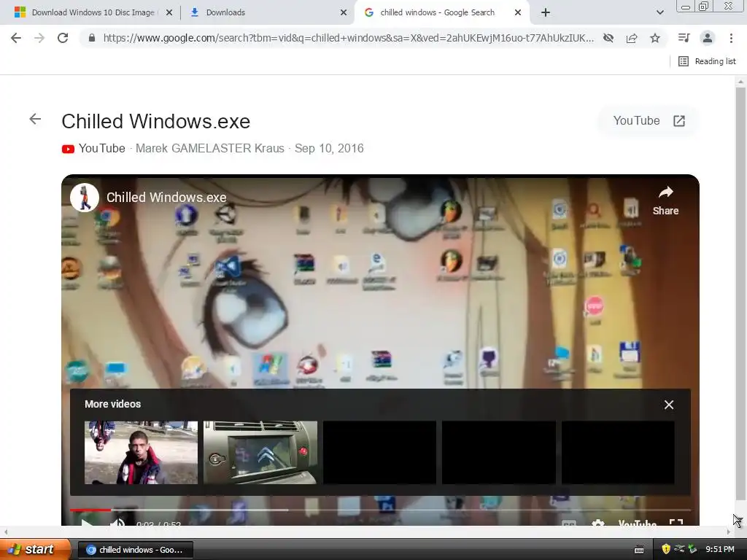747x560 pixels.
Task: Click the URL address bar
Action: click(348, 38)
